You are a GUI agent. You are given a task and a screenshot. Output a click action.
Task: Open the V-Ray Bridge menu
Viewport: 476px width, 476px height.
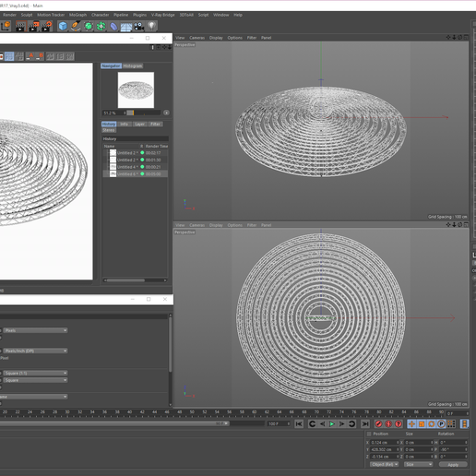(162, 15)
